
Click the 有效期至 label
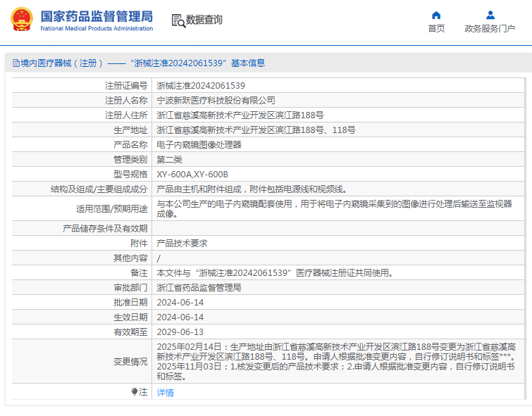(130, 332)
